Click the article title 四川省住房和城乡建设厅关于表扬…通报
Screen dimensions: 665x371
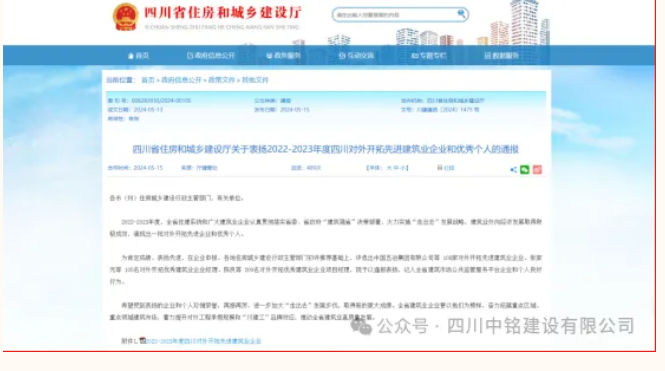point(325,149)
